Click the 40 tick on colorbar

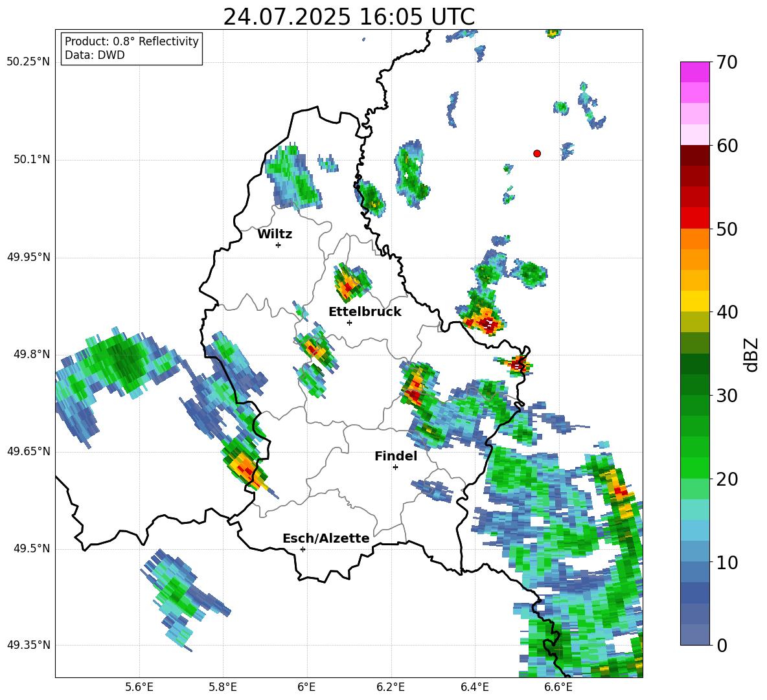[x=727, y=312]
